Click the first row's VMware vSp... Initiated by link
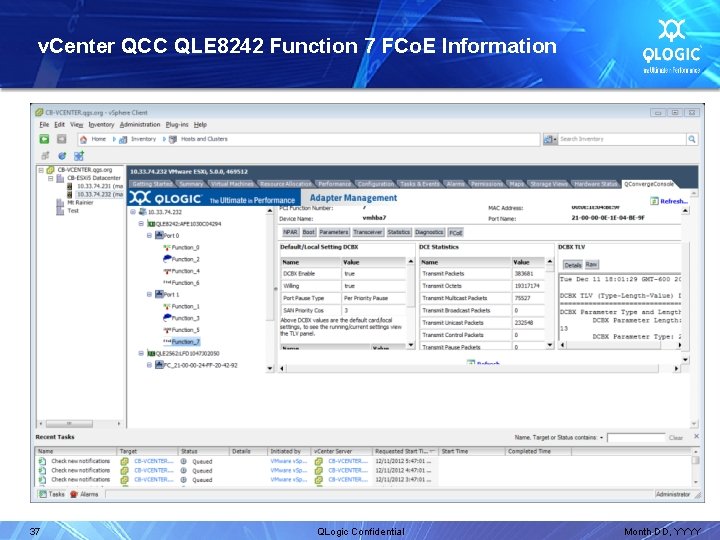 (288, 461)
